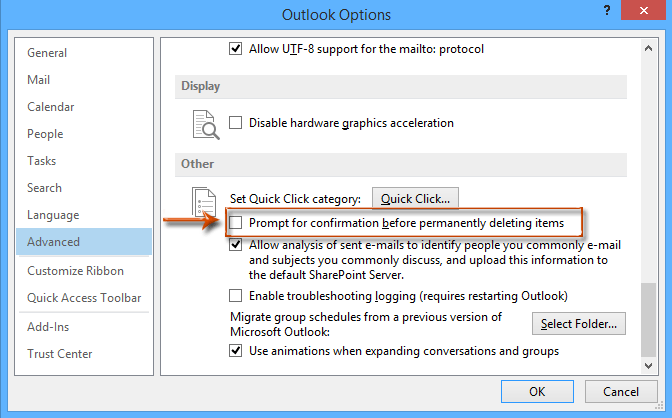Click the Help question mark icon
The image size is (672, 418).
tap(608, 14)
